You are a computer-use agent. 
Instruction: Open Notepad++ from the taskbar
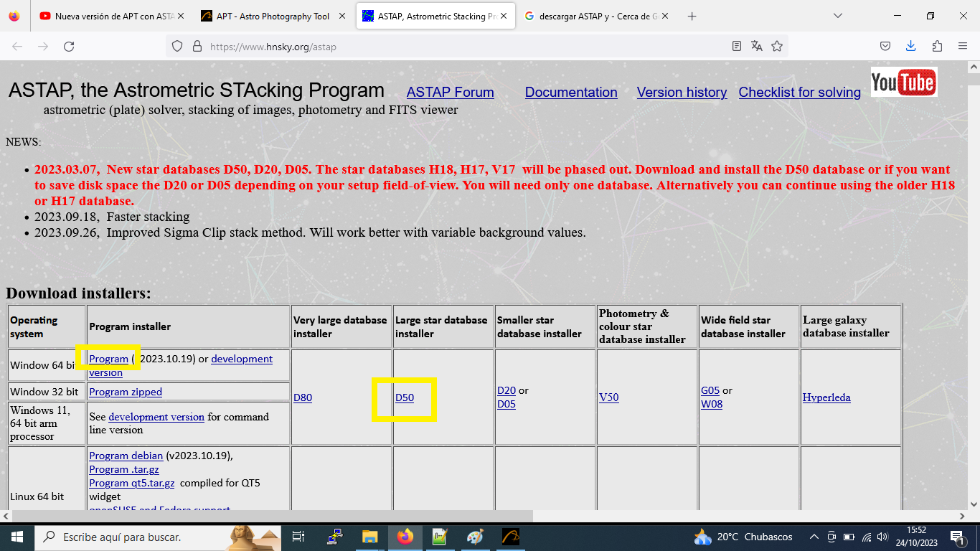[440, 537]
